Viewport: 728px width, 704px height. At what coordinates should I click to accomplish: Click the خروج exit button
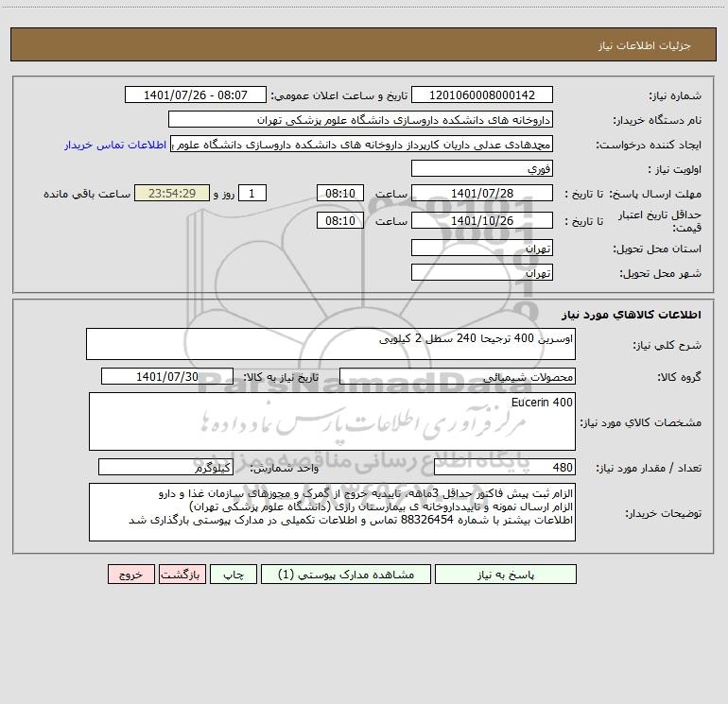tap(130, 574)
